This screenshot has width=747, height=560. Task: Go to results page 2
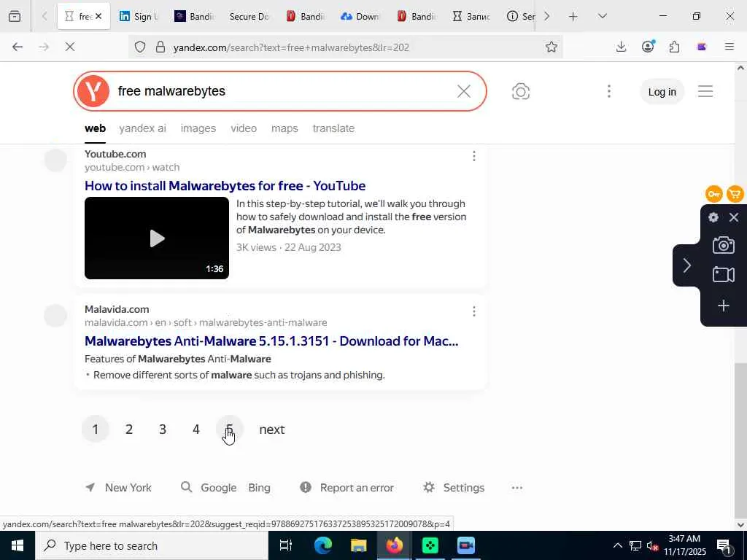coord(129,429)
